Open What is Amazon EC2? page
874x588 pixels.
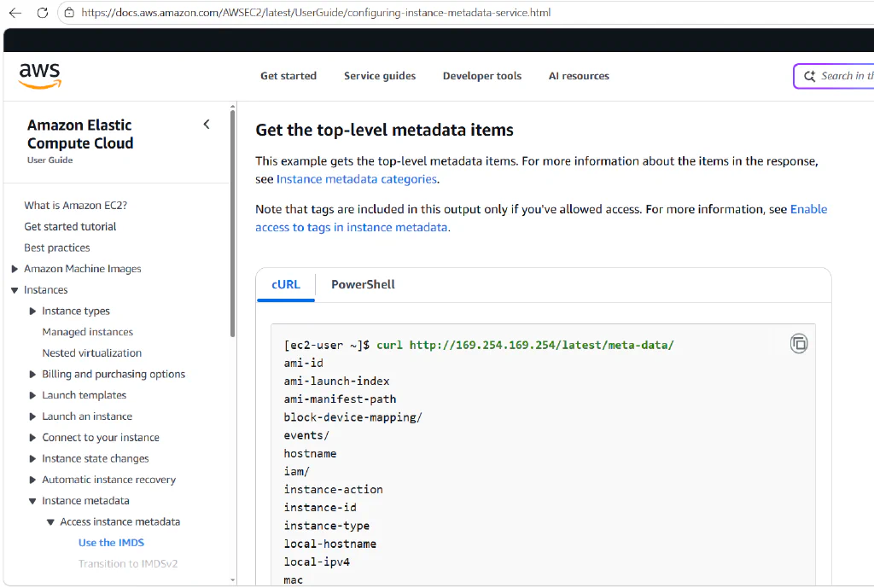[76, 205]
